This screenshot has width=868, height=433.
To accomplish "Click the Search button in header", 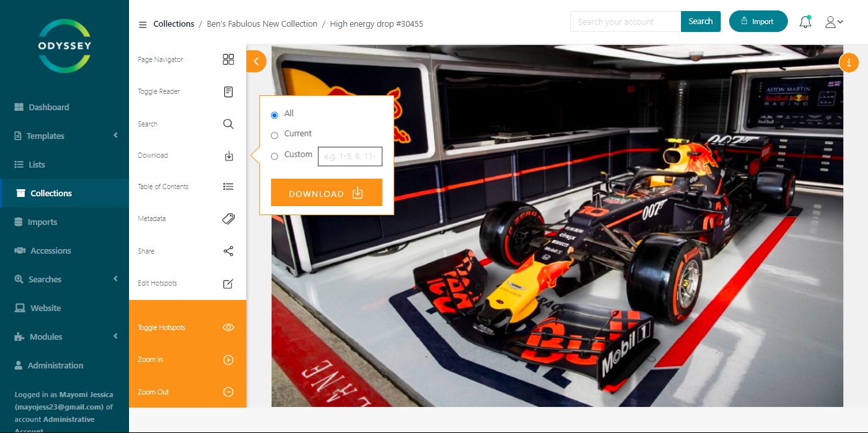I will (701, 22).
